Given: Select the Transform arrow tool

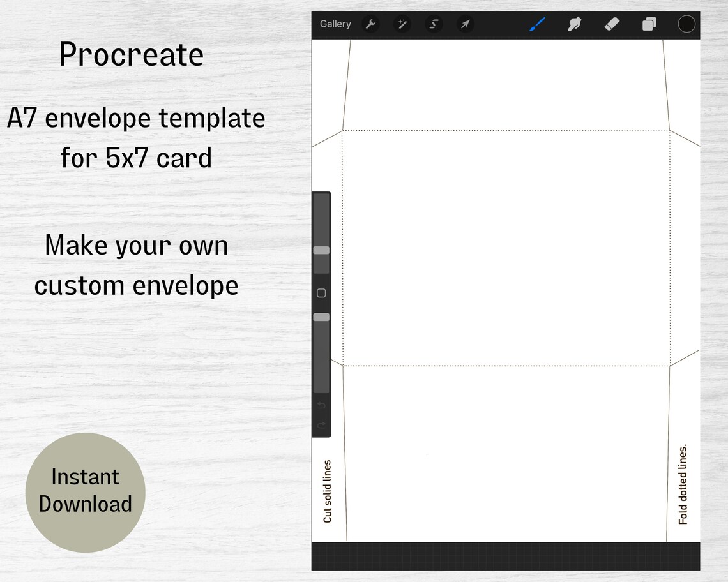Looking at the screenshot, I should pyautogui.click(x=466, y=24).
